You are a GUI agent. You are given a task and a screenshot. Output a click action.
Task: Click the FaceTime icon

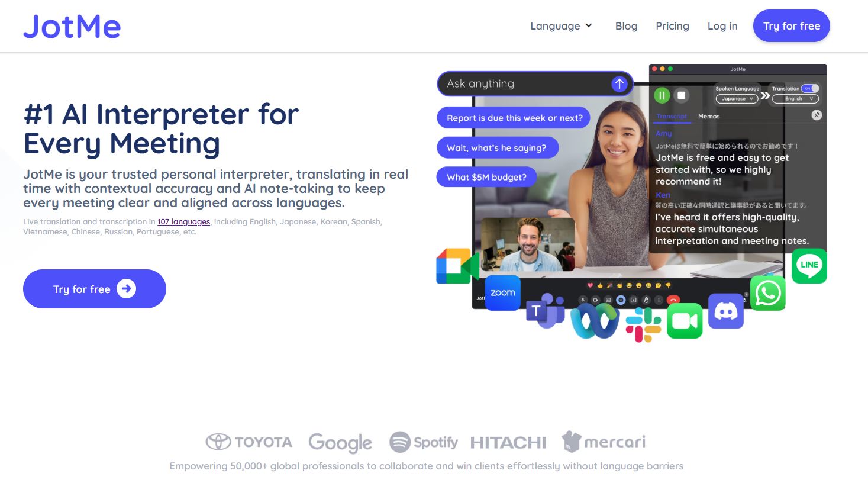(x=685, y=321)
